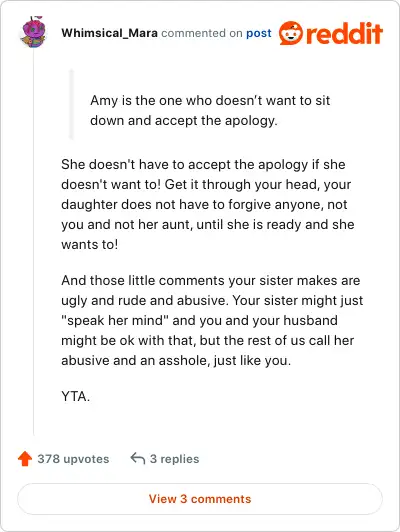Click the "View 3 comments" button
This screenshot has height=532, width=400.
200,499
